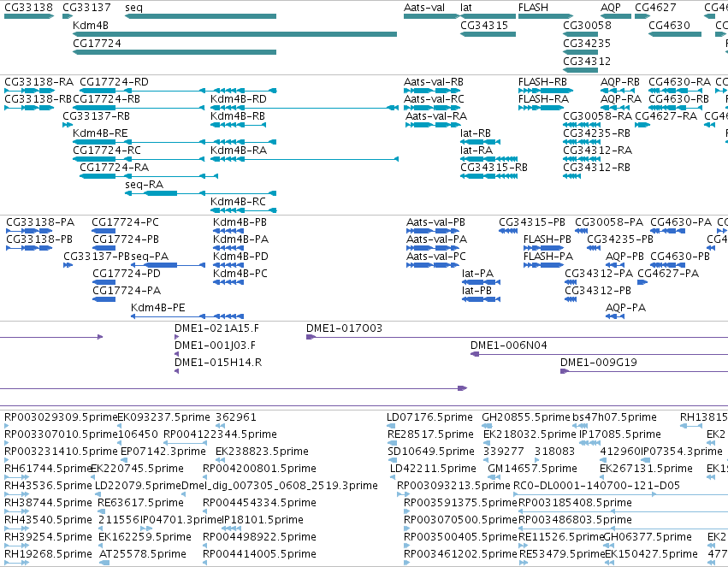Viewport: 728px width, 567px height.
Task: Open the CG17724-RD transcript label
Action: pyautogui.click(x=115, y=81)
